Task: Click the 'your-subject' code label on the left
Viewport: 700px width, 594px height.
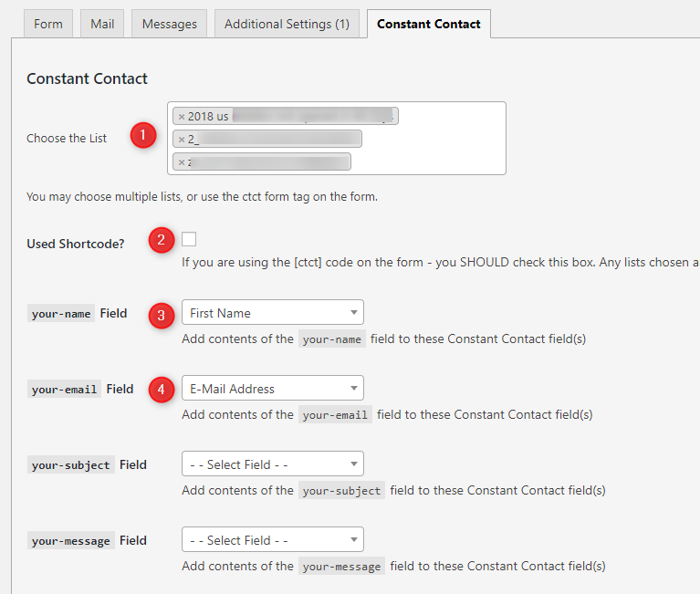Action: 71,464
